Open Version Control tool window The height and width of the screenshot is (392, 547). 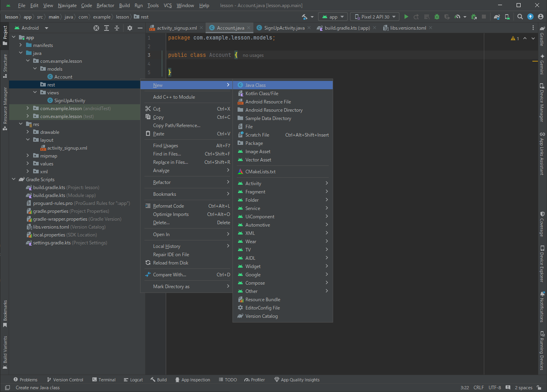click(65, 380)
